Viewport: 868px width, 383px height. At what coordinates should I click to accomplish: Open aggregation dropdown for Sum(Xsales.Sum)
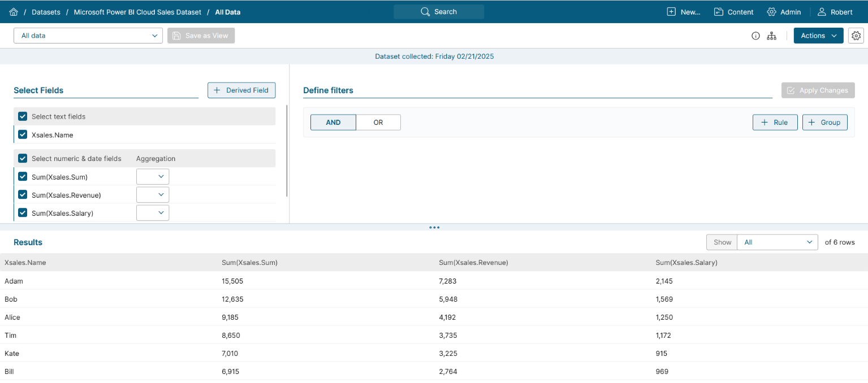(x=153, y=177)
